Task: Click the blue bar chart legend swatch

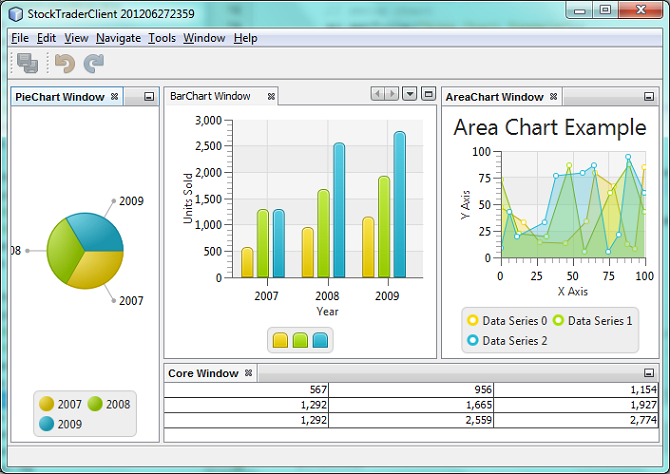Action: [x=320, y=340]
